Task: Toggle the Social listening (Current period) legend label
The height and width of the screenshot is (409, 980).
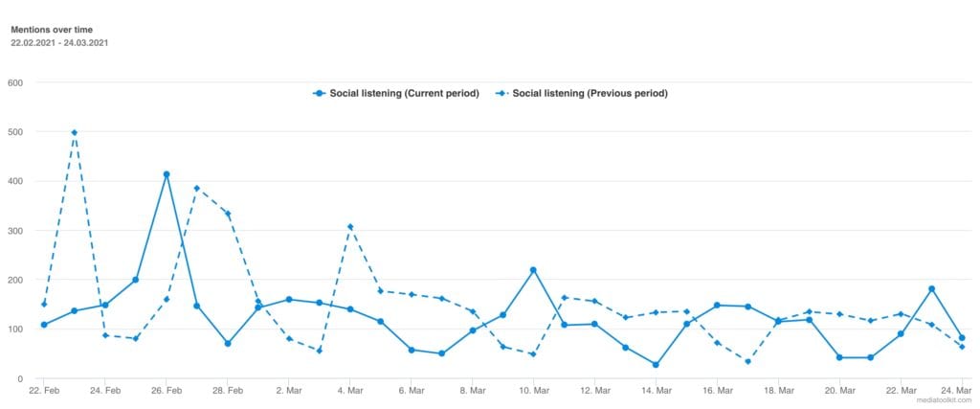Action: click(404, 94)
